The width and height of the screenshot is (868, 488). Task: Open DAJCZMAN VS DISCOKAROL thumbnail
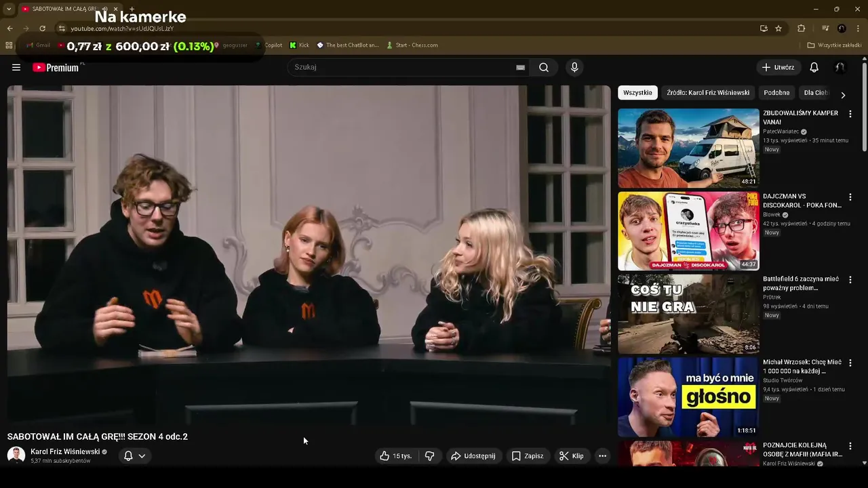[688, 231]
